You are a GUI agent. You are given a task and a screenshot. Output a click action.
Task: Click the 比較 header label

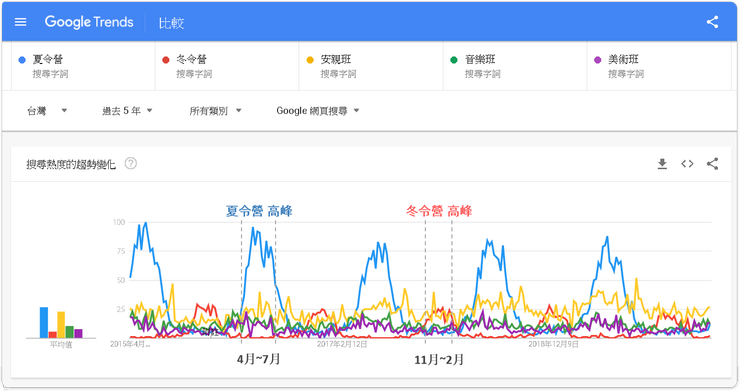coord(171,23)
